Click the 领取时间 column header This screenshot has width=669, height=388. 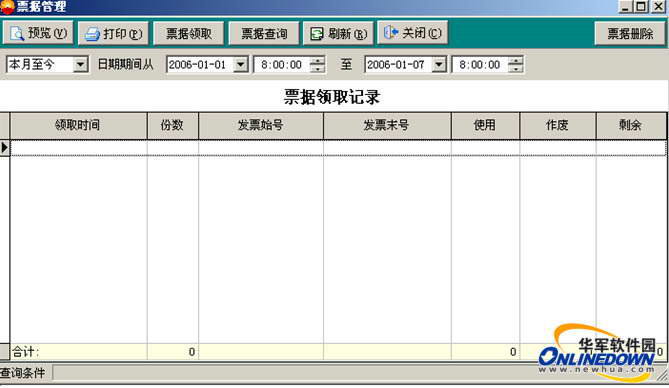[x=79, y=125]
